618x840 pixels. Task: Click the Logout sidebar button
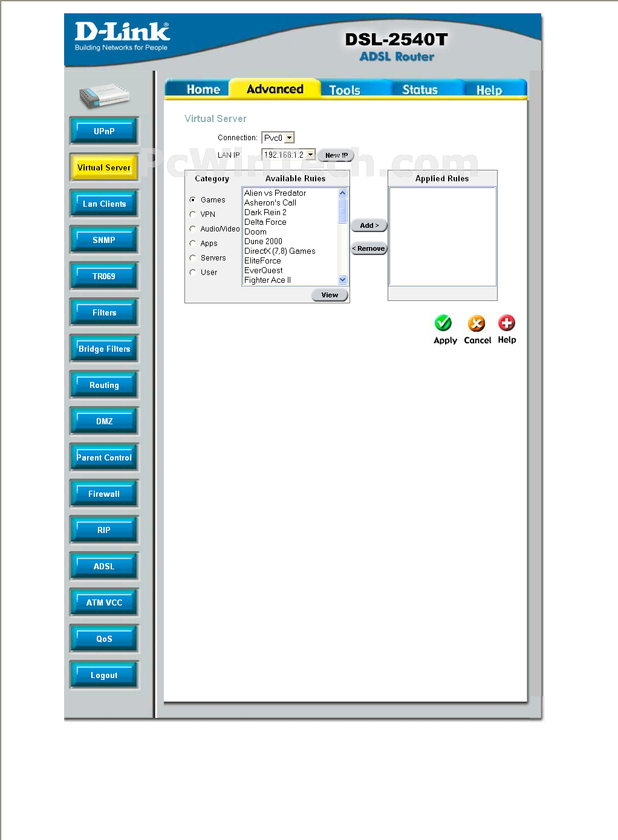104,675
